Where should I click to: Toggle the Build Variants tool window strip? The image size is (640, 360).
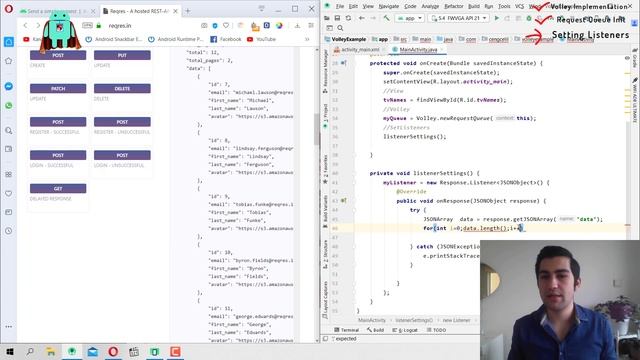click(x=325, y=210)
